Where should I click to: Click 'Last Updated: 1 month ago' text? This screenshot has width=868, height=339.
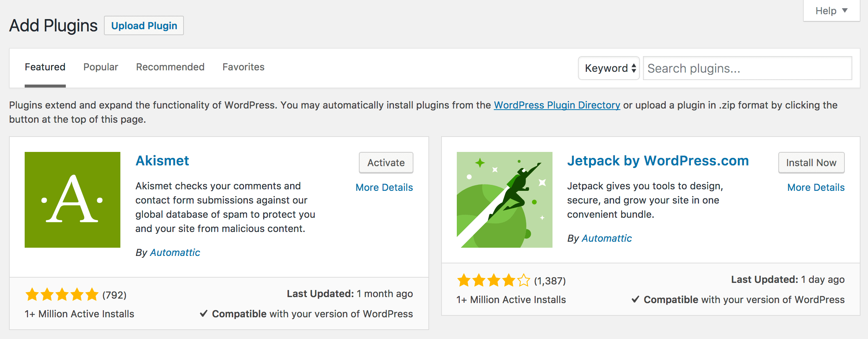tap(350, 294)
